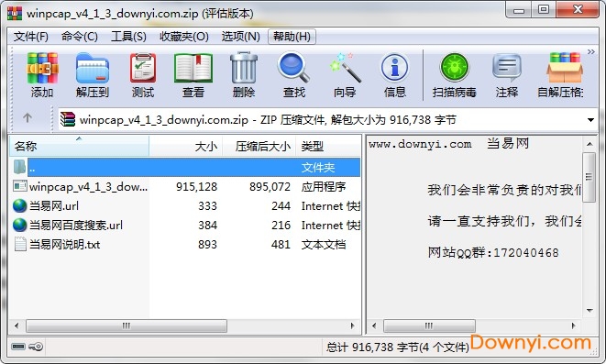Open the 帮助(H) menu
This screenshot has height=364, width=606.
click(x=292, y=37)
